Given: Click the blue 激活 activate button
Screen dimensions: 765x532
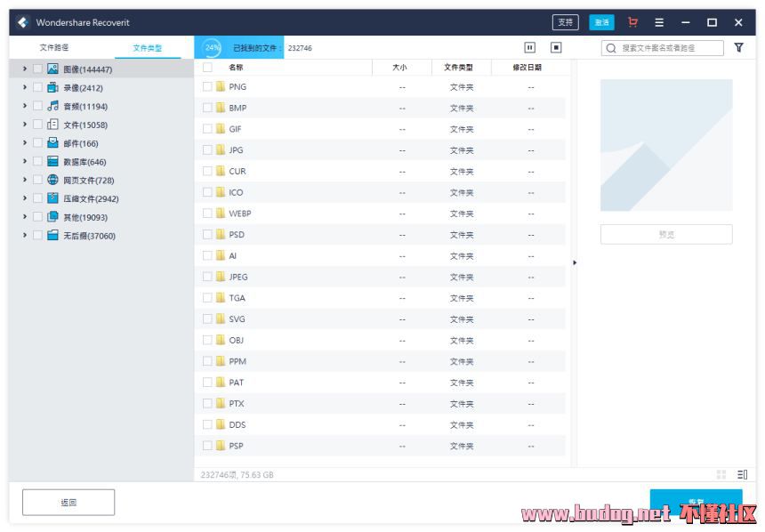Looking at the screenshot, I should [x=601, y=22].
